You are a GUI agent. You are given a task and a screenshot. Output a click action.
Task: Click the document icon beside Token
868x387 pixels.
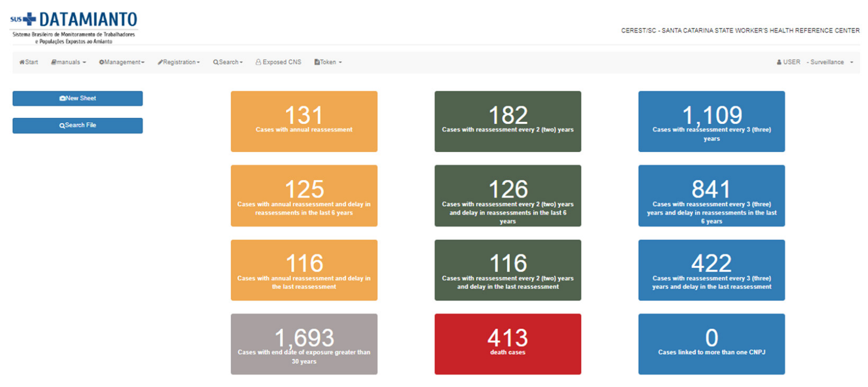click(x=317, y=62)
